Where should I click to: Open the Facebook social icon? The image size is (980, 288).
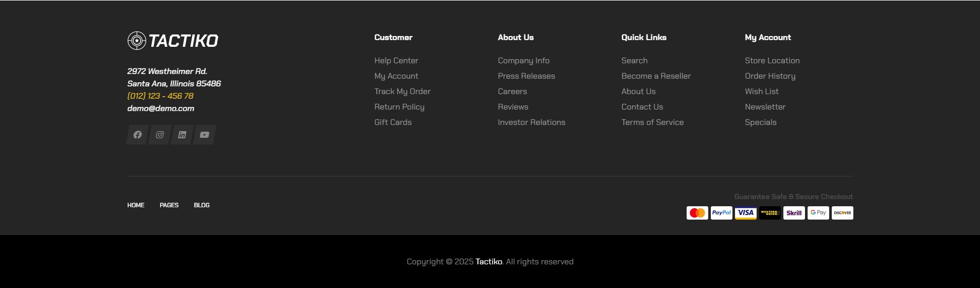point(137,135)
